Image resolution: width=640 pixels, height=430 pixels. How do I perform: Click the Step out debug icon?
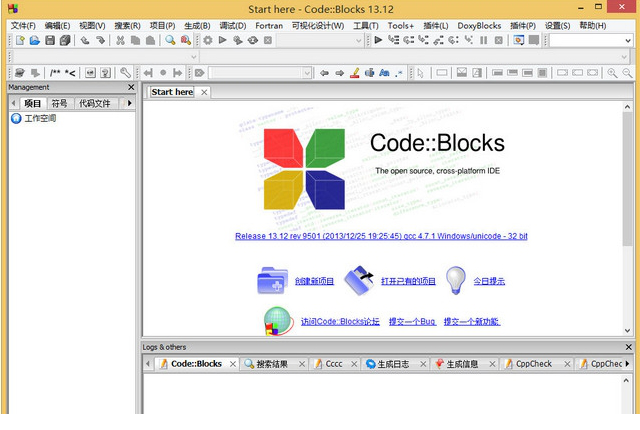coord(439,40)
